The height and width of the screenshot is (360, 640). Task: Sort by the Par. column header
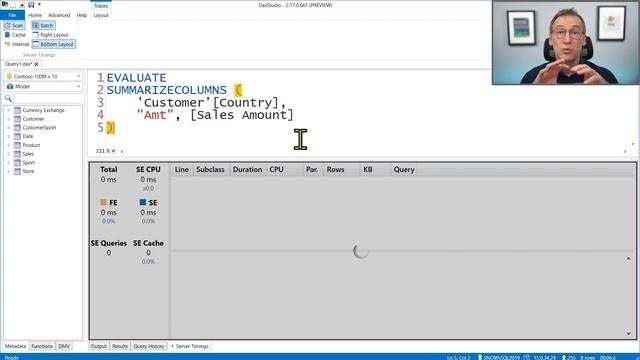[x=312, y=169]
